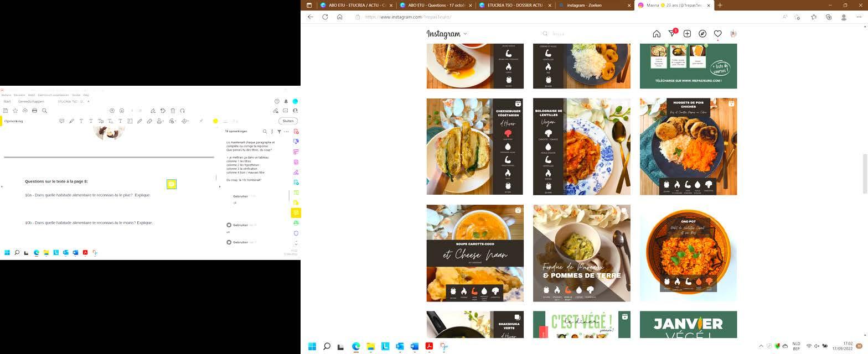Open Instagram Home feed icon
The height and width of the screenshot is (354, 868).
(657, 34)
